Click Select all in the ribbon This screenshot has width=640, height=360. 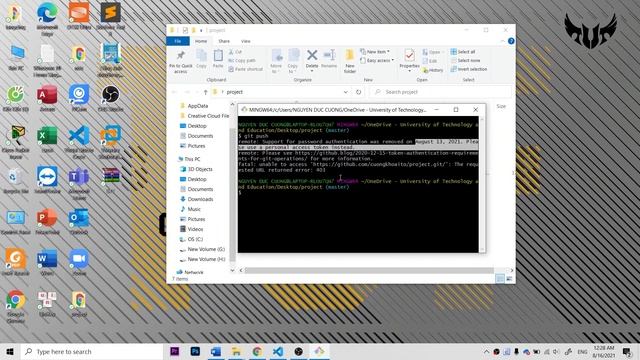point(463,52)
